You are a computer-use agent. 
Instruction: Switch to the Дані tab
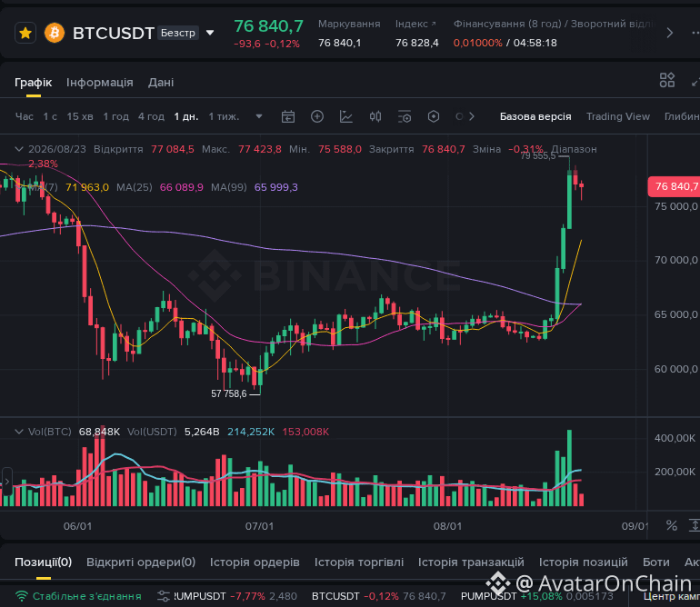161,83
